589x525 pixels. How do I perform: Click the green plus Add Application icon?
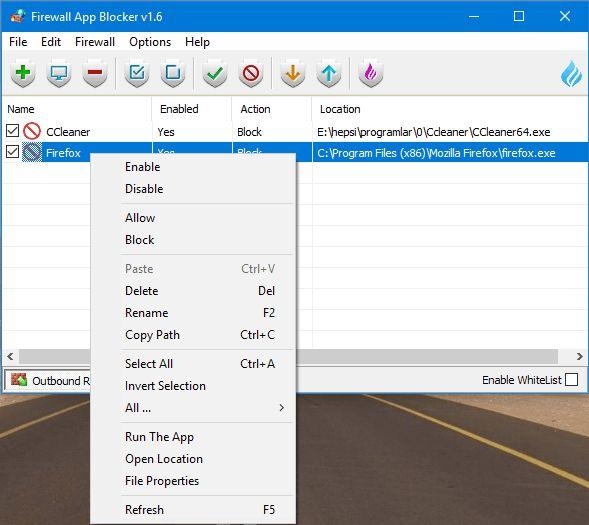[23, 73]
